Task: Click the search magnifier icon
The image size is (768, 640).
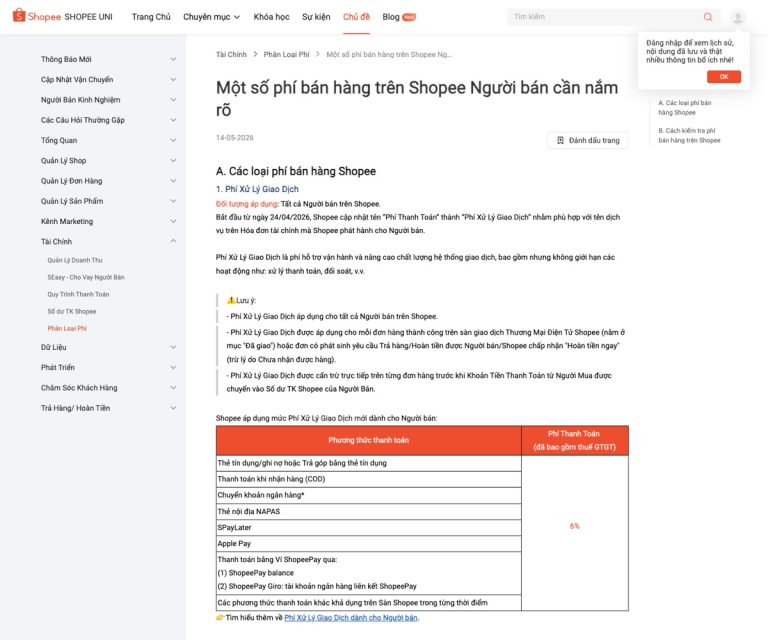Action: 708,17
